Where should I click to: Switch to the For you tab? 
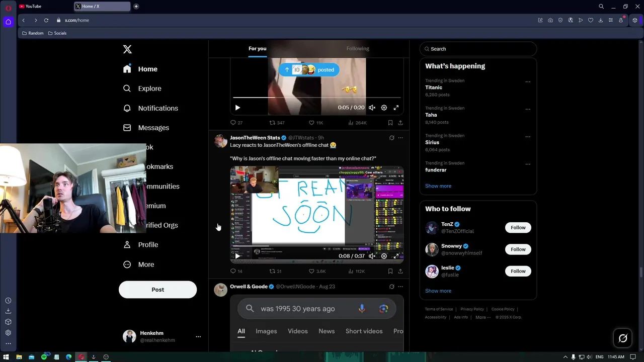click(x=258, y=49)
